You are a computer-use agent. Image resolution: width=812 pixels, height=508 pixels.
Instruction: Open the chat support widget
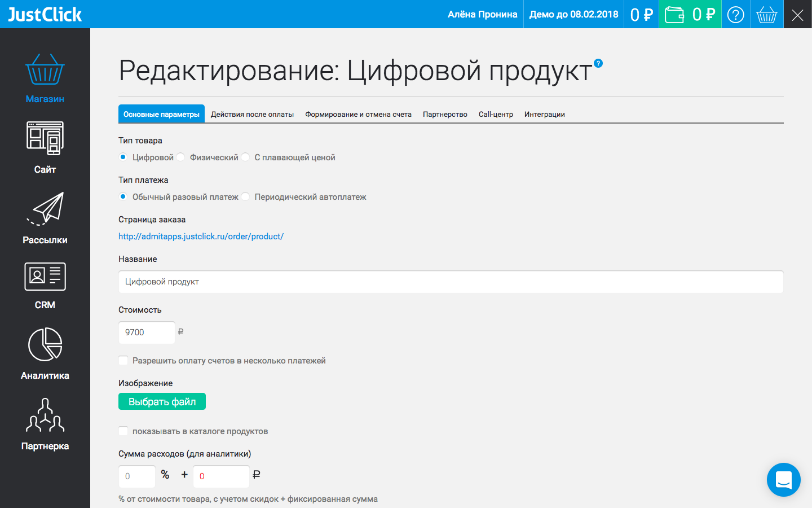click(784, 480)
